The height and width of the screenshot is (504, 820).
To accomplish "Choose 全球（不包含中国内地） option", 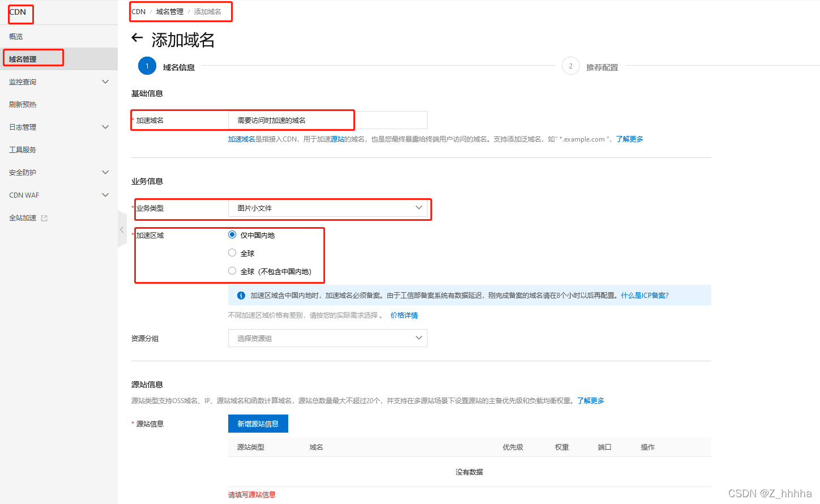I will (232, 271).
